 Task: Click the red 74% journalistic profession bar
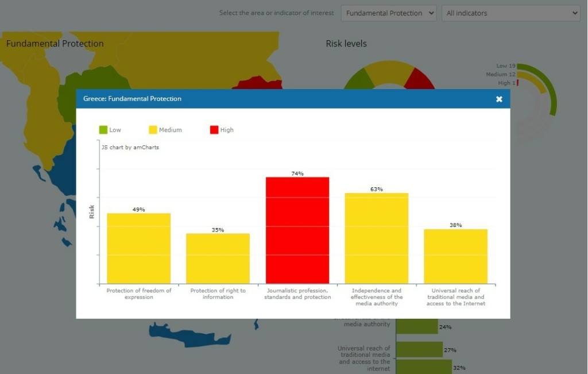tap(297, 230)
